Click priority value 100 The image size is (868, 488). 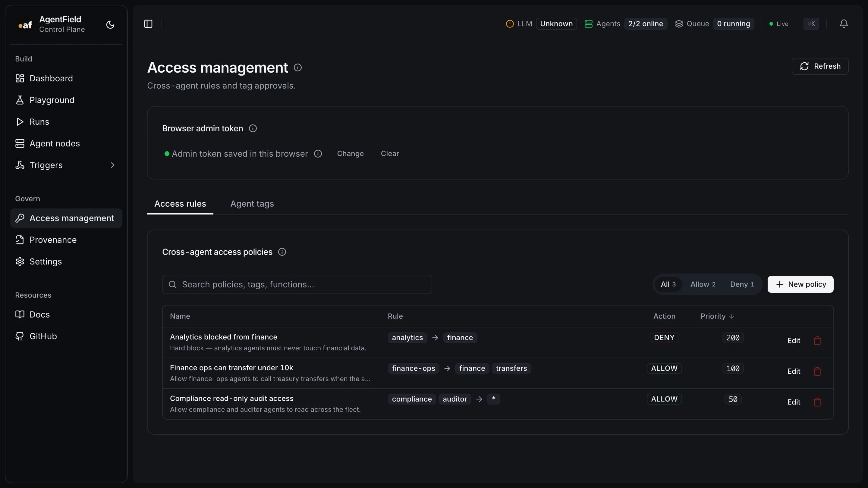coord(733,368)
